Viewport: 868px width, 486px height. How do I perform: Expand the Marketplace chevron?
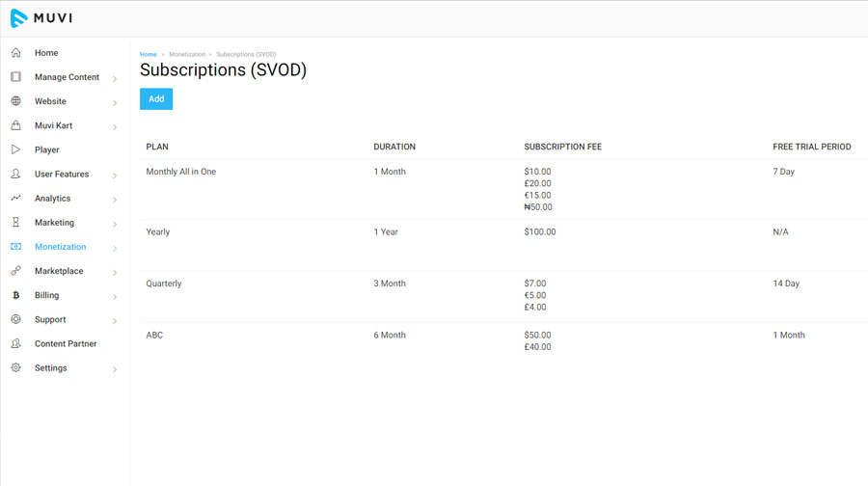(x=115, y=273)
